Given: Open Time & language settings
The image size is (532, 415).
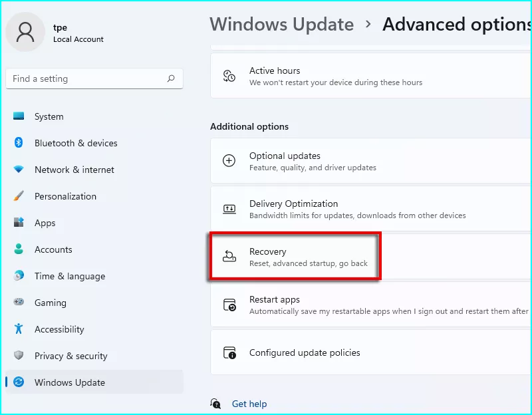Looking at the screenshot, I should click(x=94, y=276).
